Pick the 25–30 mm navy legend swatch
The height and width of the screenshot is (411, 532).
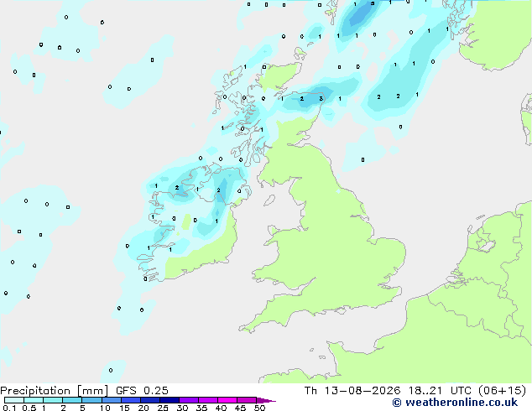click(x=169, y=400)
